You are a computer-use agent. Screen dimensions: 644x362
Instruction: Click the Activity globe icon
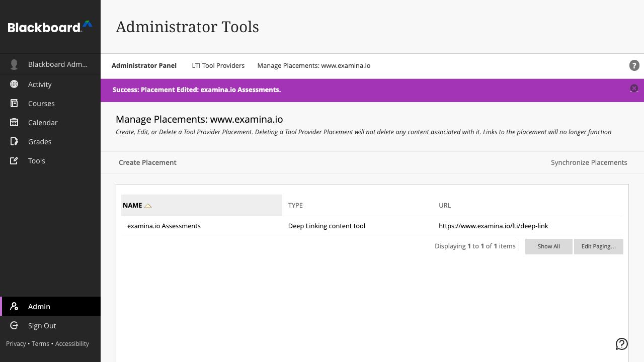coord(14,84)
